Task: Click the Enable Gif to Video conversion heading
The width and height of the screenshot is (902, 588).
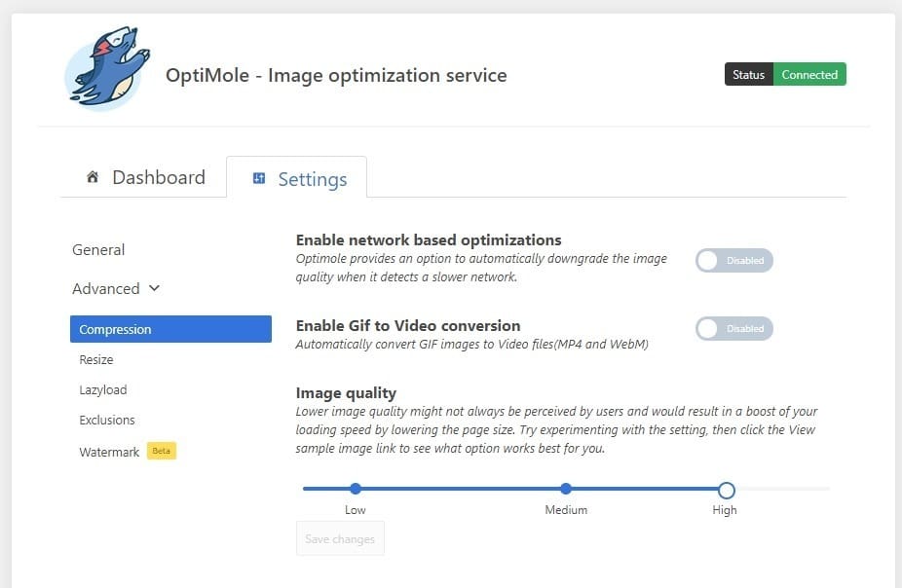Action: 408,325
